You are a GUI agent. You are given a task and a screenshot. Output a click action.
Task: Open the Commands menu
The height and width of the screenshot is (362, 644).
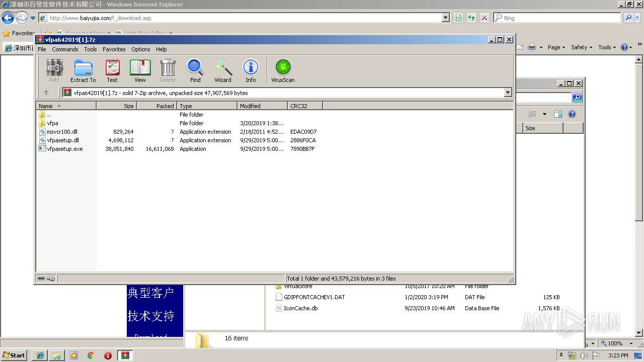click(65, 49)
